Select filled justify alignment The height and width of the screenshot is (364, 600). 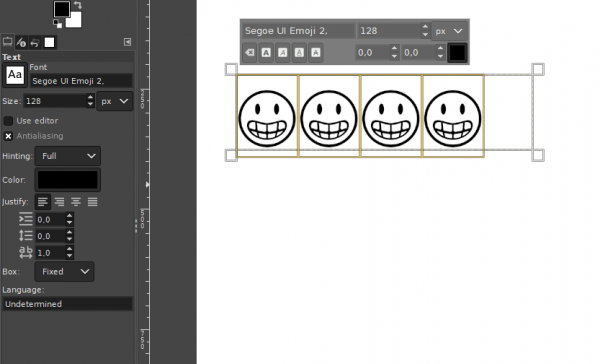[92, 202]
